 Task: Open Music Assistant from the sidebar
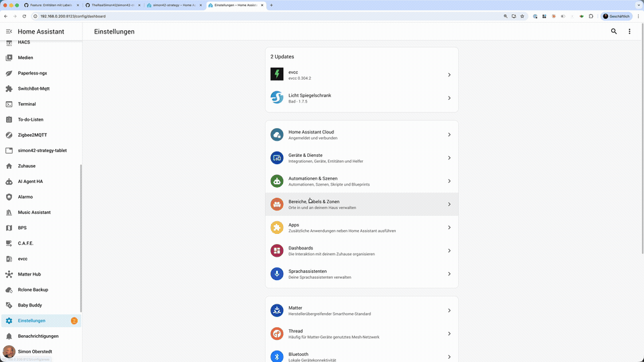coord(41,213)
